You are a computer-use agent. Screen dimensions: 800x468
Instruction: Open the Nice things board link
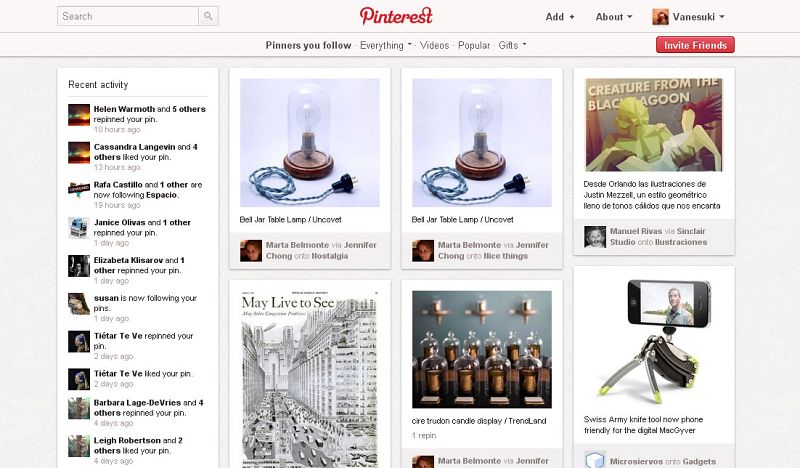(505, 256)
